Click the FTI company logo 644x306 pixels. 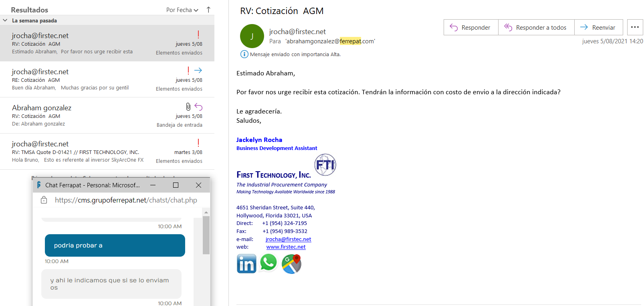pos(325,165)
